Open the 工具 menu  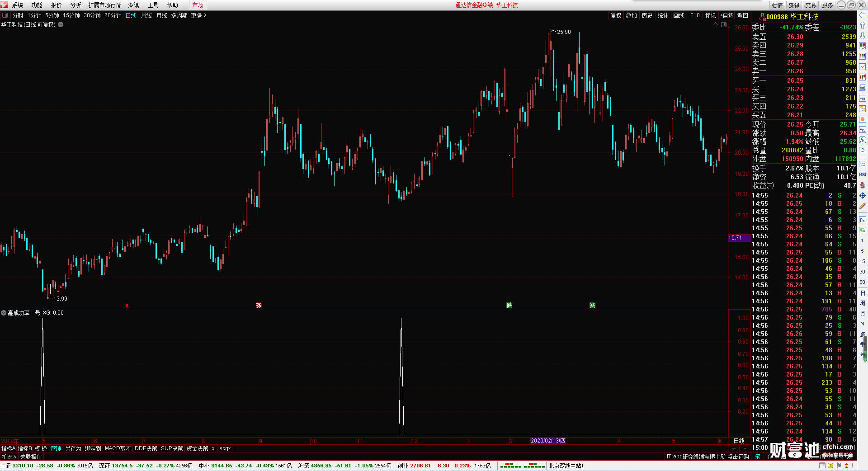coord(153,5)
